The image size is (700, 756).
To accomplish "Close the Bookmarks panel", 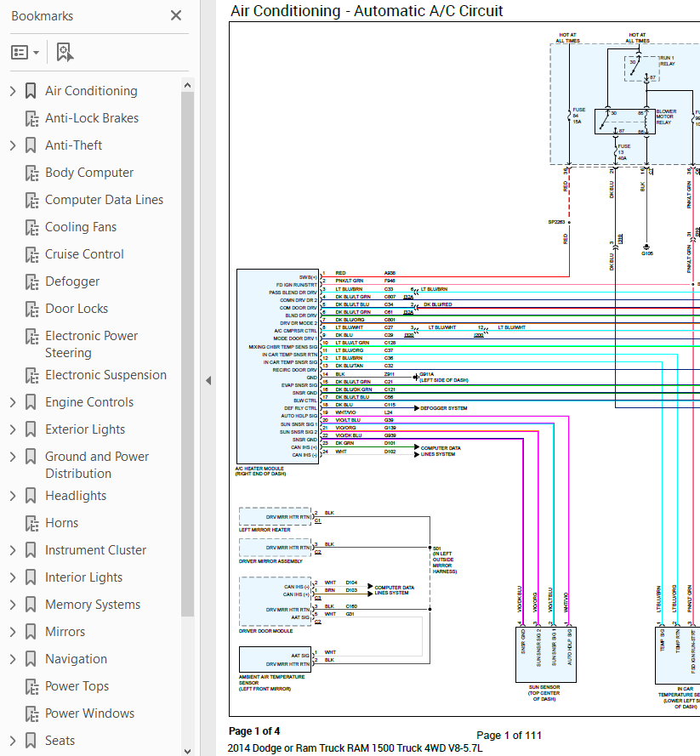I will pos(175,14).
